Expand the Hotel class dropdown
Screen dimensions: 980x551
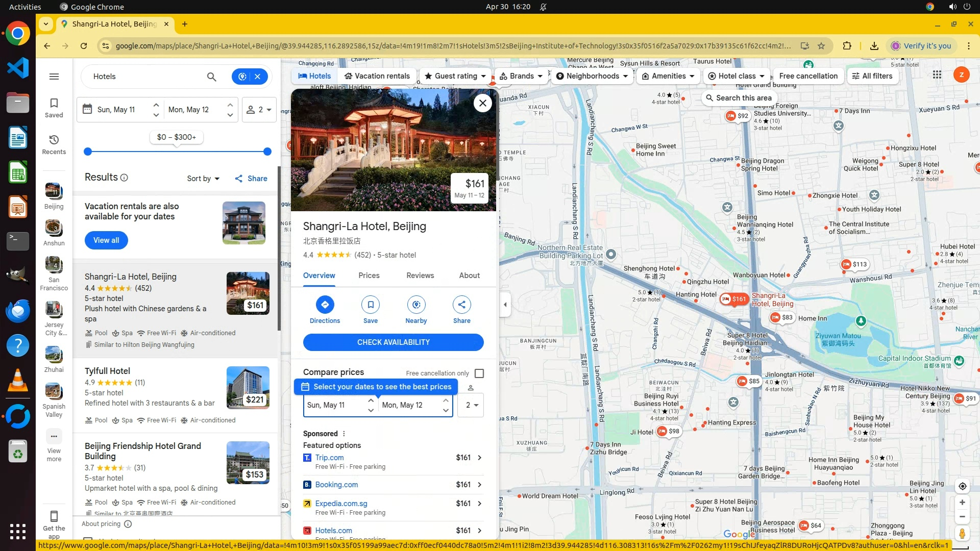coord(736,76)
